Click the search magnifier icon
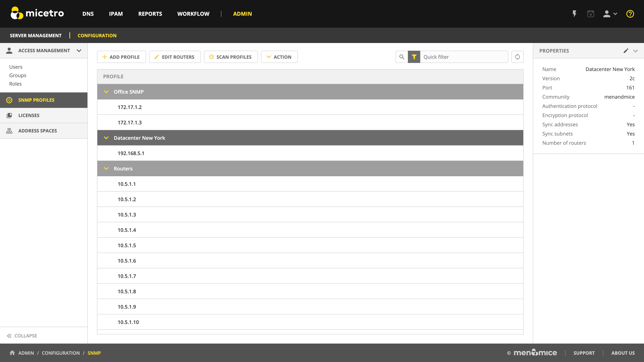Screen dimensions: 644x362 tap(402, 57)
